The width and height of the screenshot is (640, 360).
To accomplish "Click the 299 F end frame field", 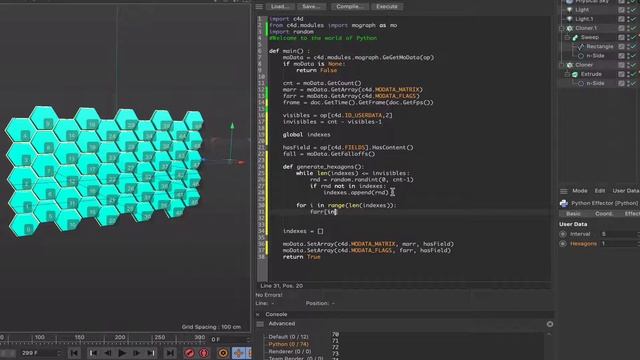I will coord(40,353).
